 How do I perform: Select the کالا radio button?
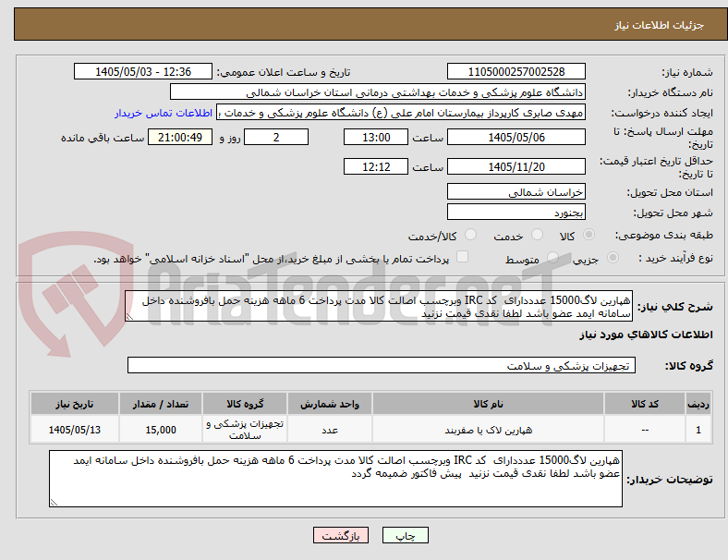[x=588, y=235]
